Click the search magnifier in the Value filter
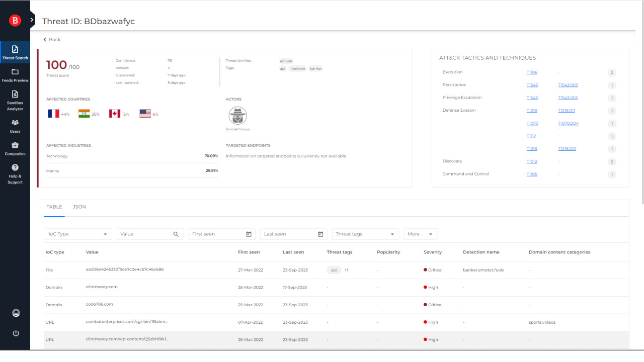Viewport: 644px width, 362px height. pos(175,234)
